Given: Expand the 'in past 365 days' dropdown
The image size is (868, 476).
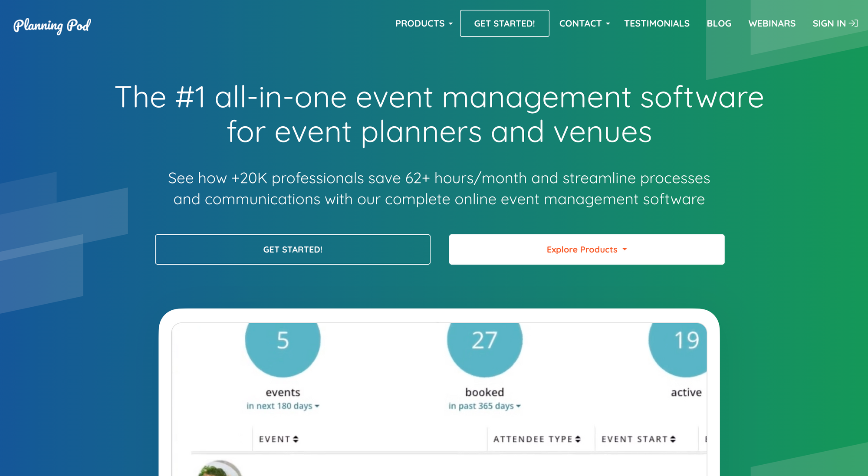Looking at the screenshot, I should click(484, 406).
